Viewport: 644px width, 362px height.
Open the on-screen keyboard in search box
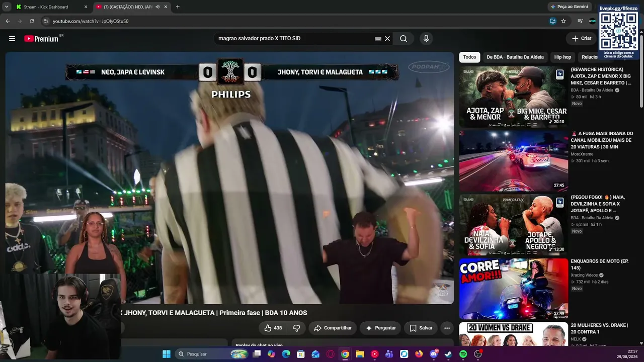[x=378, y=39]
